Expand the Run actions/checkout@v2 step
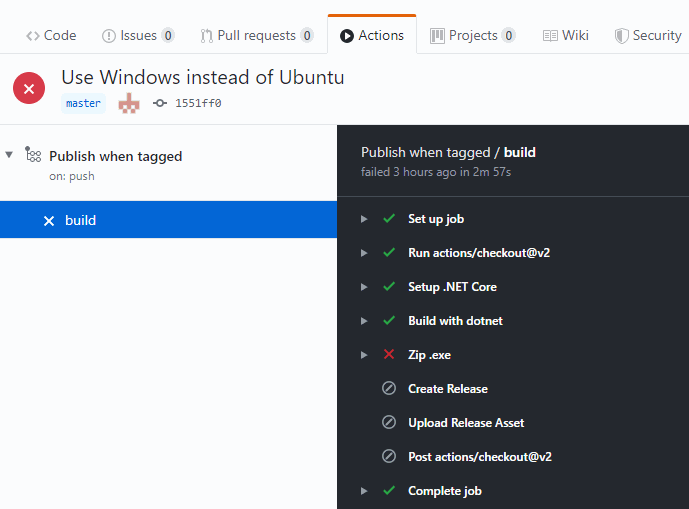 [x=364, y=253]
